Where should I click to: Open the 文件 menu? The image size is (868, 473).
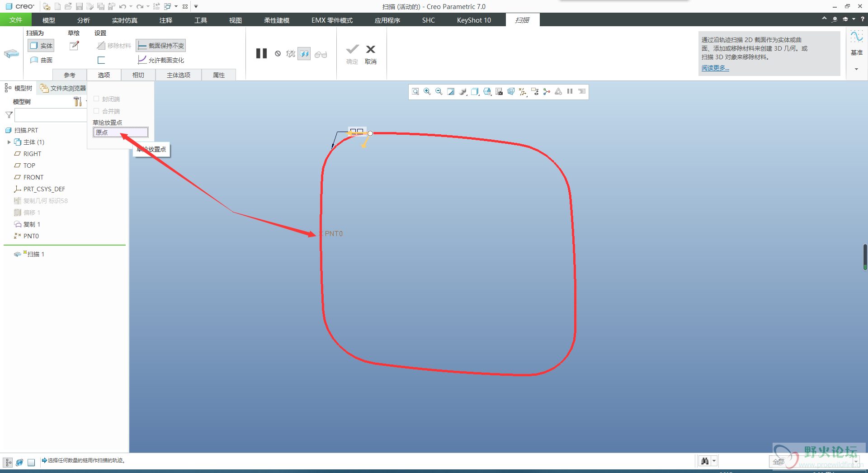pos(16,20)
